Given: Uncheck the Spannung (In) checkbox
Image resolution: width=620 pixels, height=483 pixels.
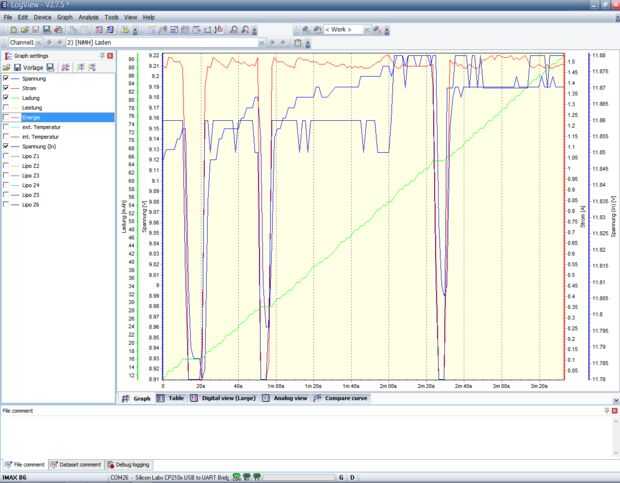Looking at the screenshot, I should (6, 146).
